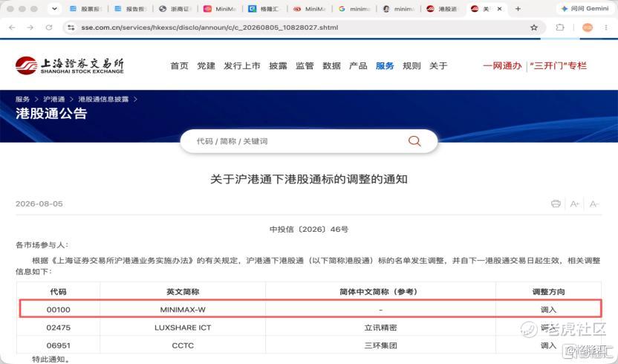Viewport: 618px width, 364px height.
Task: Open the 产品 navigation item
Action: click(x=358, y=66)
